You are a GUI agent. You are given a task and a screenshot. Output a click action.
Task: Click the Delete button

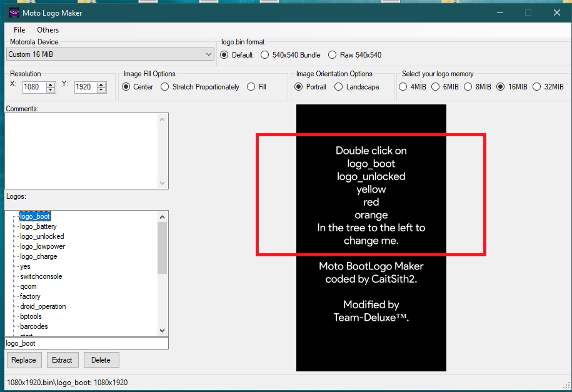101,360
